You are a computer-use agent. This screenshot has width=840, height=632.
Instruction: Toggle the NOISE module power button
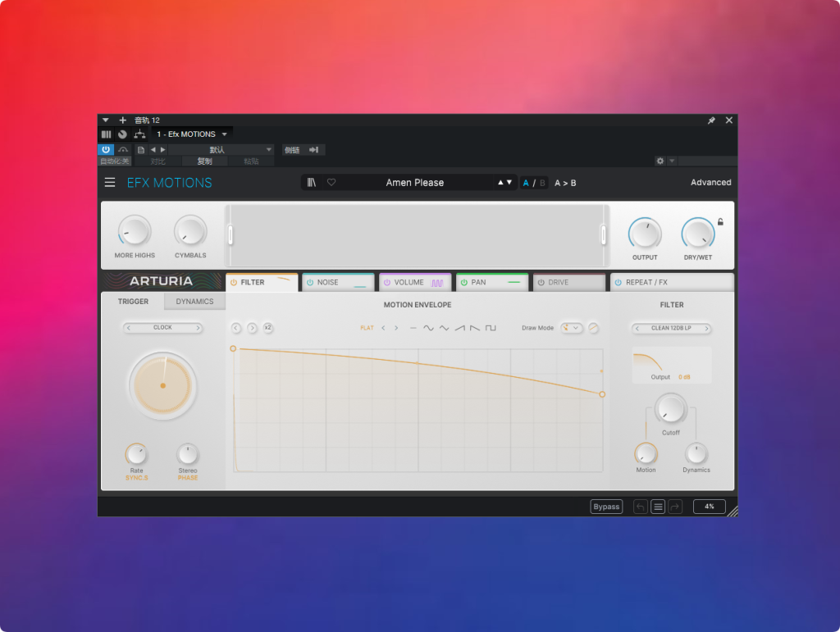point(309,283)
